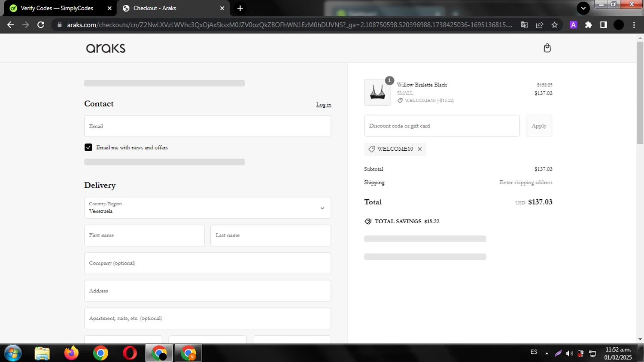
Task: Click the share page icon
Action: [x=540, y=25]
